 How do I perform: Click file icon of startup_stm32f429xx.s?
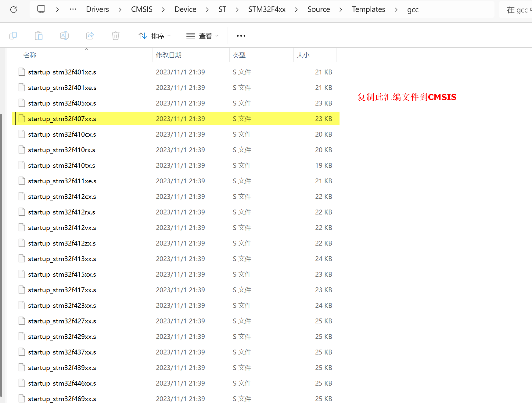pos(22,336)
